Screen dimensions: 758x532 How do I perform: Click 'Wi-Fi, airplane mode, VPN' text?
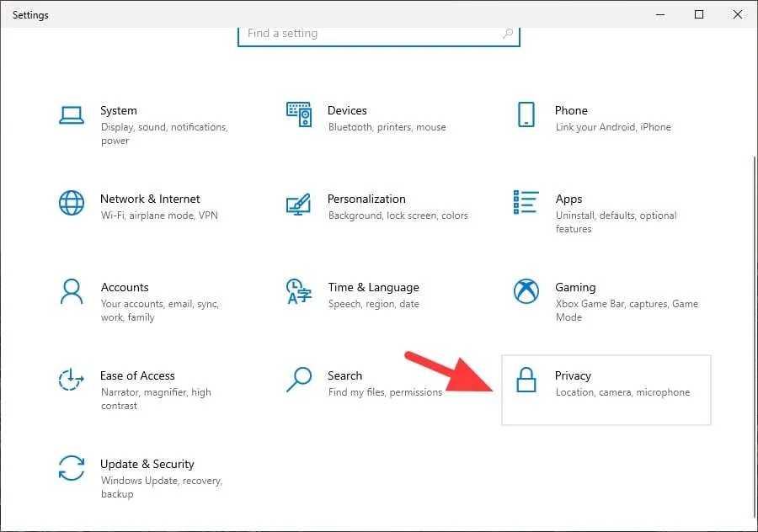tap(159, 215)
